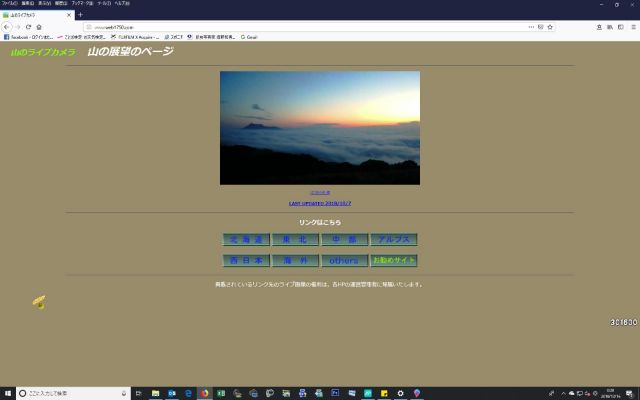Open Excel from the taskbar
The image size is (640, 400).
220,393
